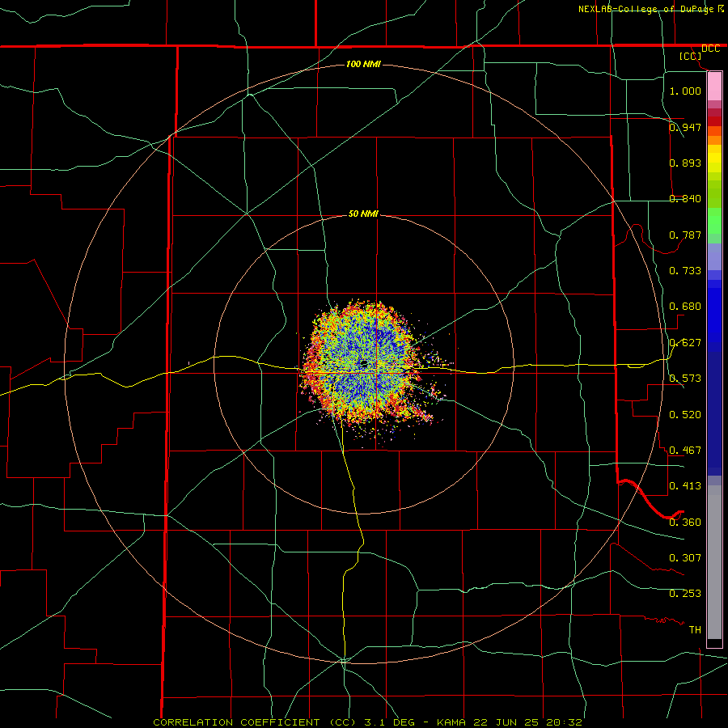Click the 0.413 legend value
Image resolution: width=728 pixels, height=728 pixels.
[685, 486]
